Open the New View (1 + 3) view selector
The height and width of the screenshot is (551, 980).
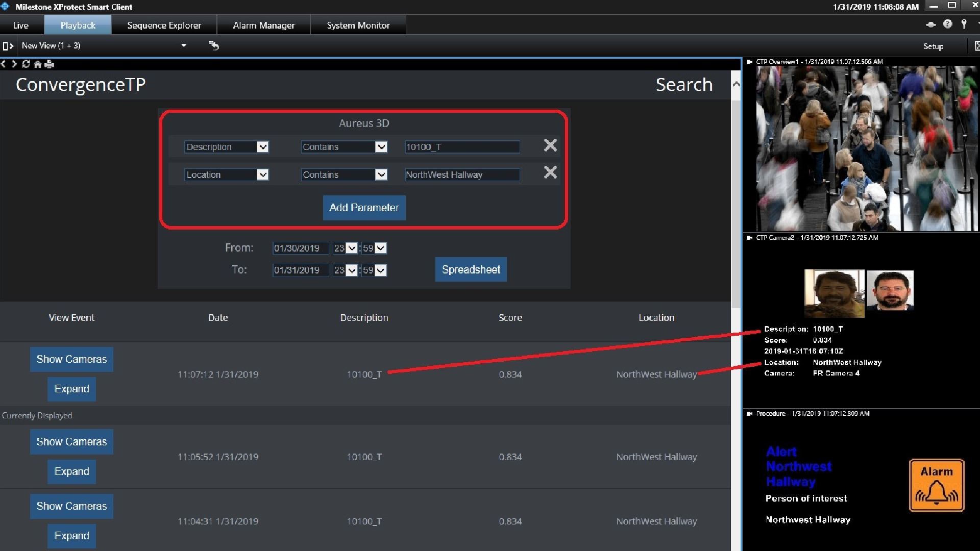point(104,45)
